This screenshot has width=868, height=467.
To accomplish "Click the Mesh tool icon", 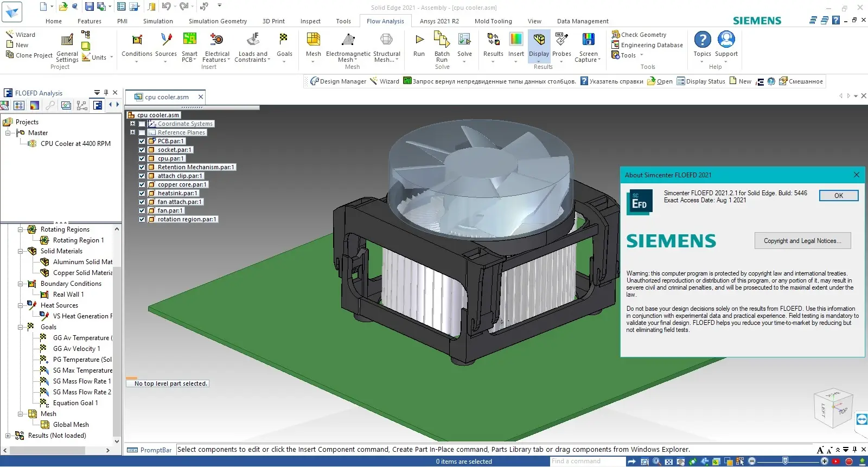I will [313, 40].
